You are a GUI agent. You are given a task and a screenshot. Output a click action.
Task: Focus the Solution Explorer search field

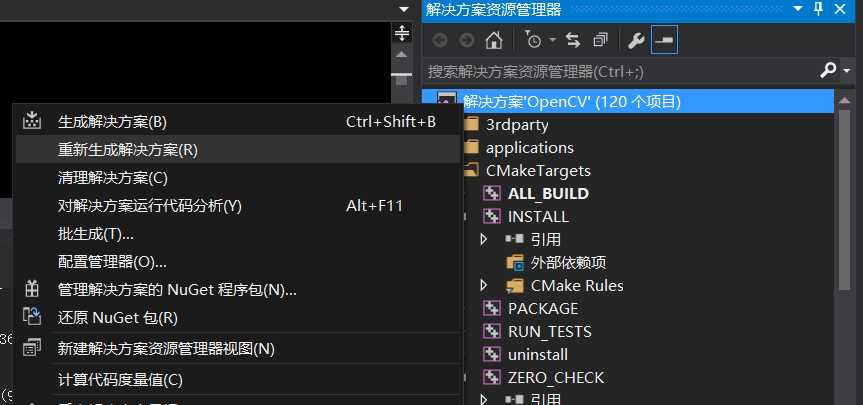(620, 71)
